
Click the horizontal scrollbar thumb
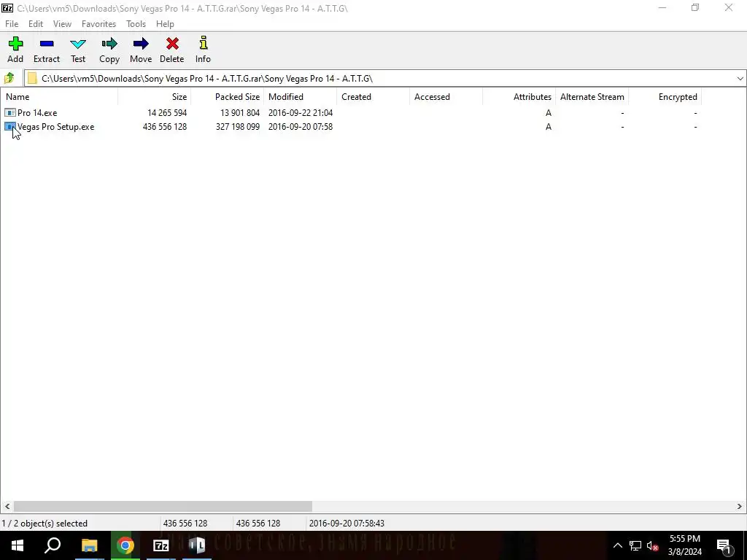(163, 506)
